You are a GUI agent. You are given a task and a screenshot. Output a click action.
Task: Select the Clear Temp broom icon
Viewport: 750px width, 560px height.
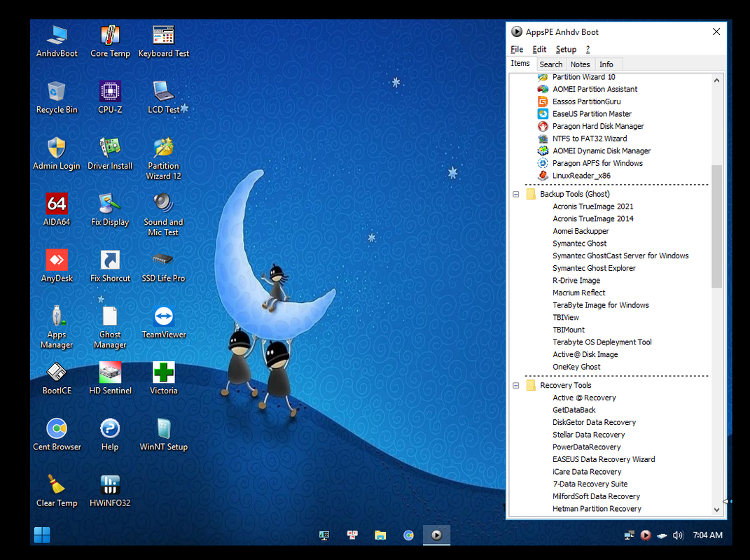[x=57, y=491]
